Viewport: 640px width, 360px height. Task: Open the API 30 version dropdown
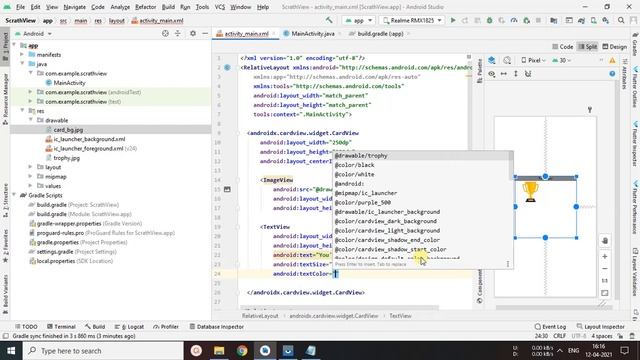561,60
